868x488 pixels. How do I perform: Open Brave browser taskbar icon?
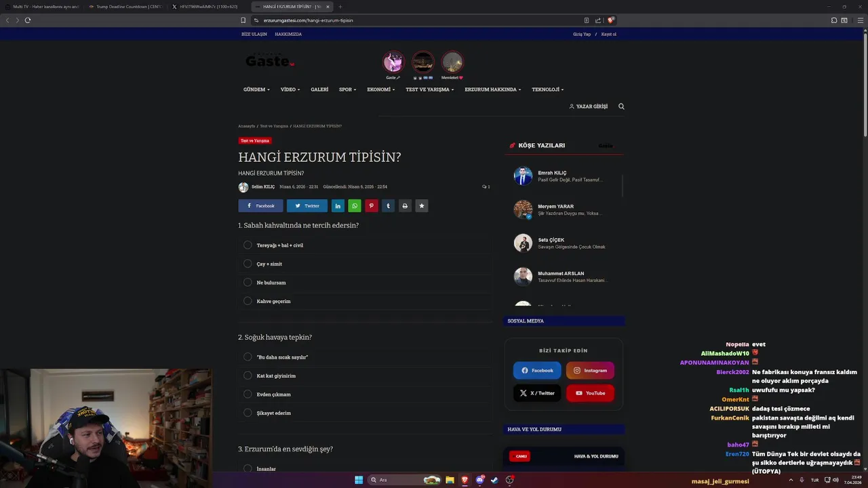pos(465,480)
